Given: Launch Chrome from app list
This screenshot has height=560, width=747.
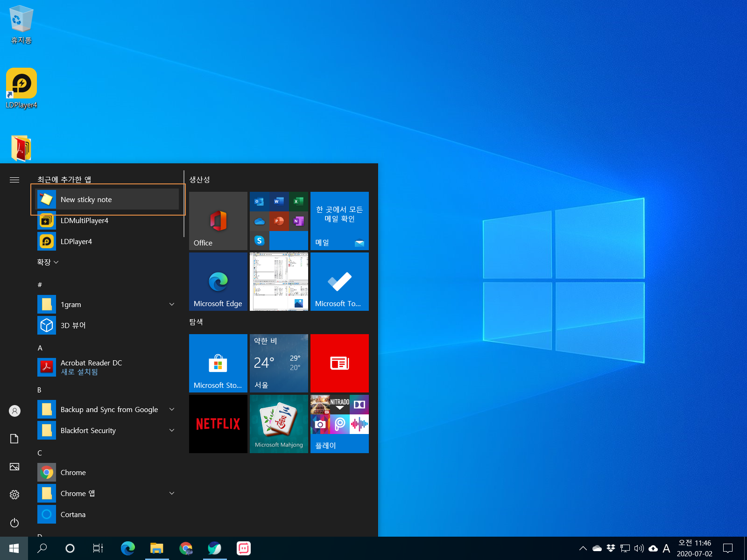Looking at the screenshot, I should pos(108,472).
